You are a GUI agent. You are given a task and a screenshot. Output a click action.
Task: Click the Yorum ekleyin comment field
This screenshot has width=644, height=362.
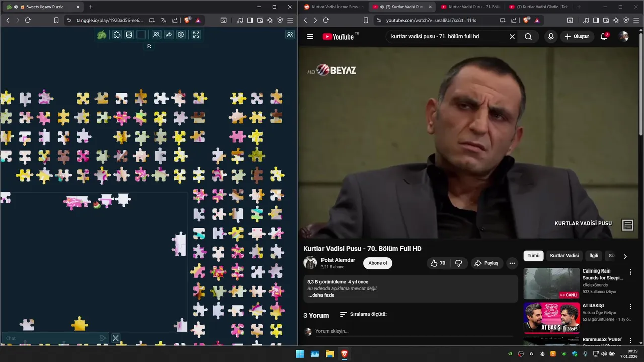[414, 331]
